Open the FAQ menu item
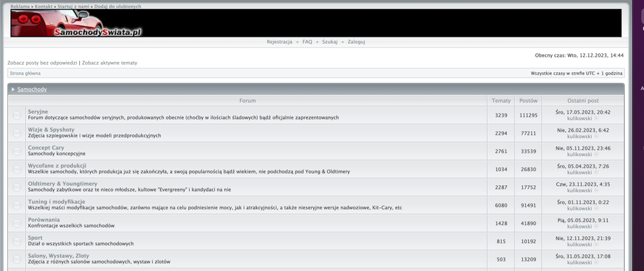 [307, 42]
